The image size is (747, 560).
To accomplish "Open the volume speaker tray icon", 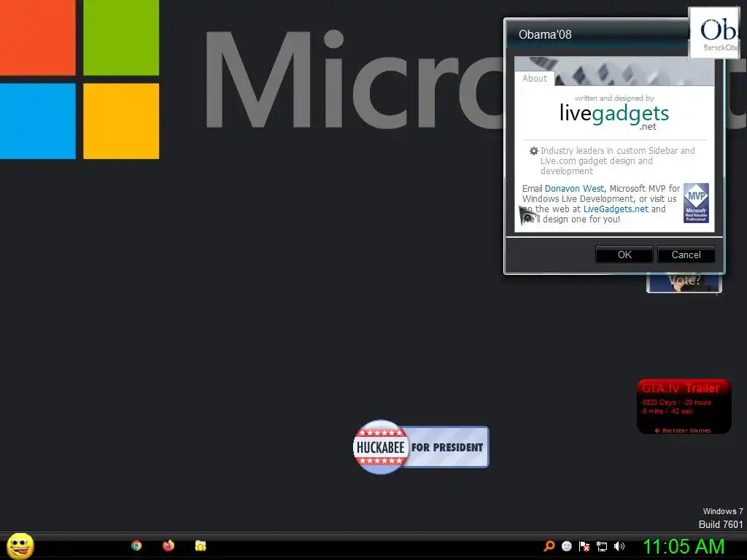I will pyautogui.click(x=619, y=546).
